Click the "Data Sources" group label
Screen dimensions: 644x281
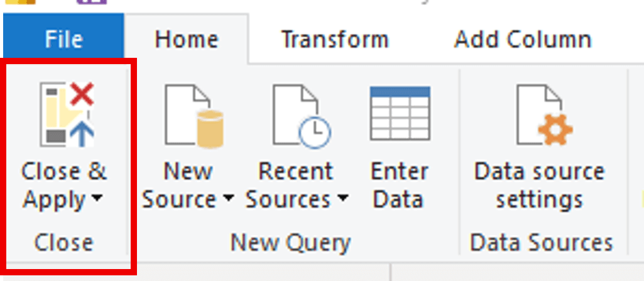(541, 243)
